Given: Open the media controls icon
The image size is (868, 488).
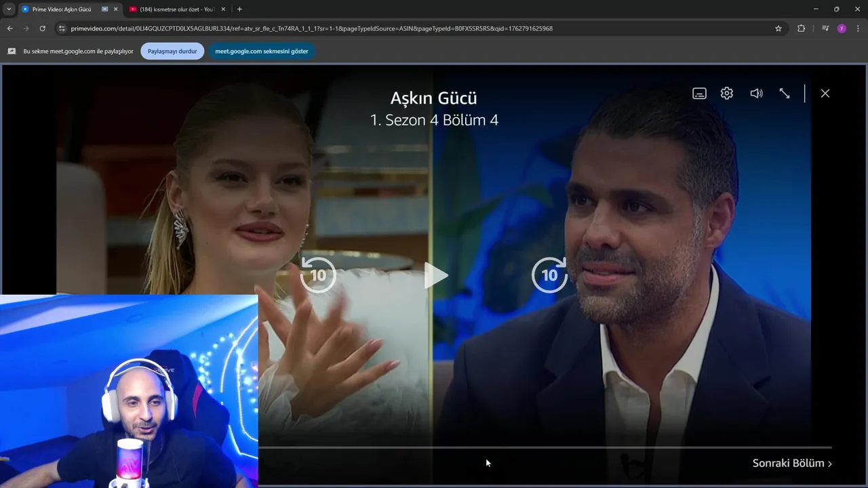Looking at the screenshot, I should (x=825, y=28).
